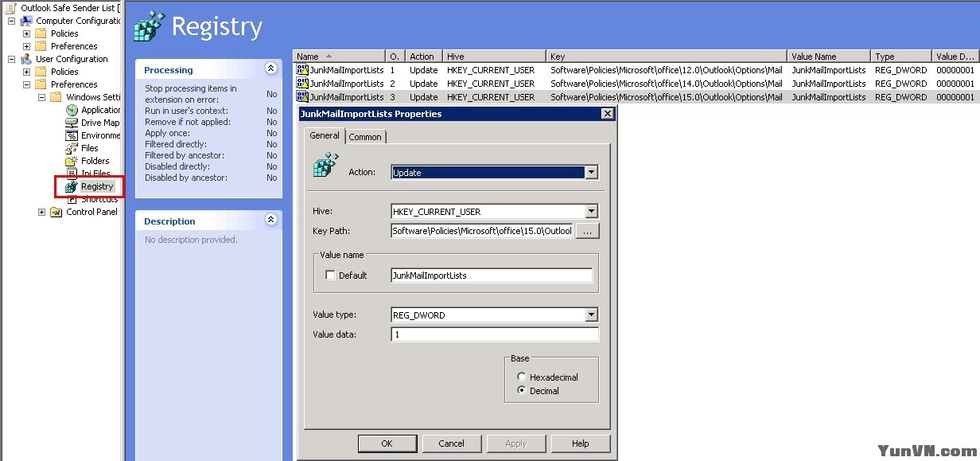Screen dimensions: 980x461
Task: Select the Registry tree item label
Action: pyautogui.click(x=97, y=186)
